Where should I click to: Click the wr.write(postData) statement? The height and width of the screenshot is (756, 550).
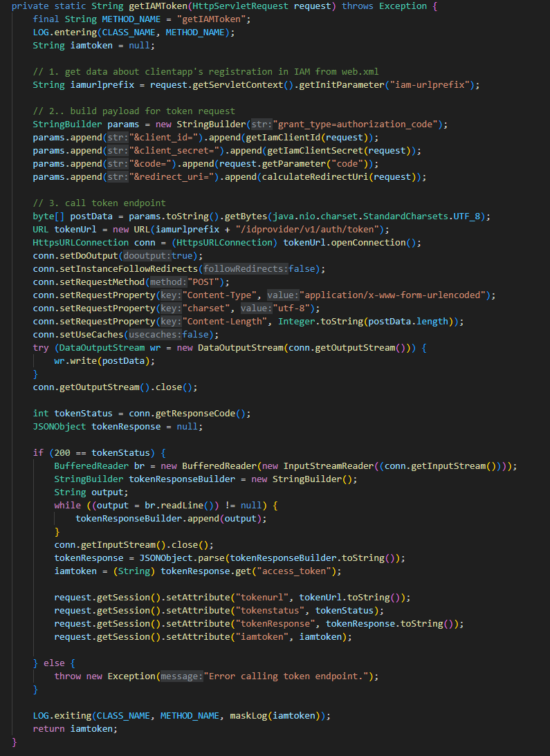tap(104, 360)
